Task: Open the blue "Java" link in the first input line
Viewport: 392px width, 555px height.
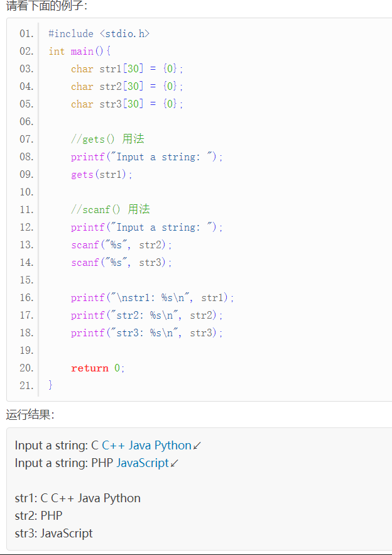Action: click(140, 446)
